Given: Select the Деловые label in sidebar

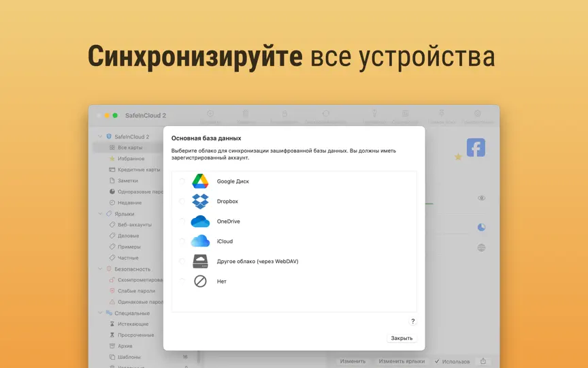Looking at the screenshot, I should point(128,235).
